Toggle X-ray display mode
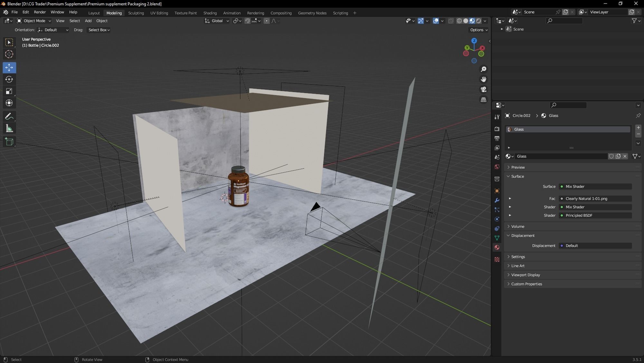Viewport: 644px width, 363px height. pos(451,21)
